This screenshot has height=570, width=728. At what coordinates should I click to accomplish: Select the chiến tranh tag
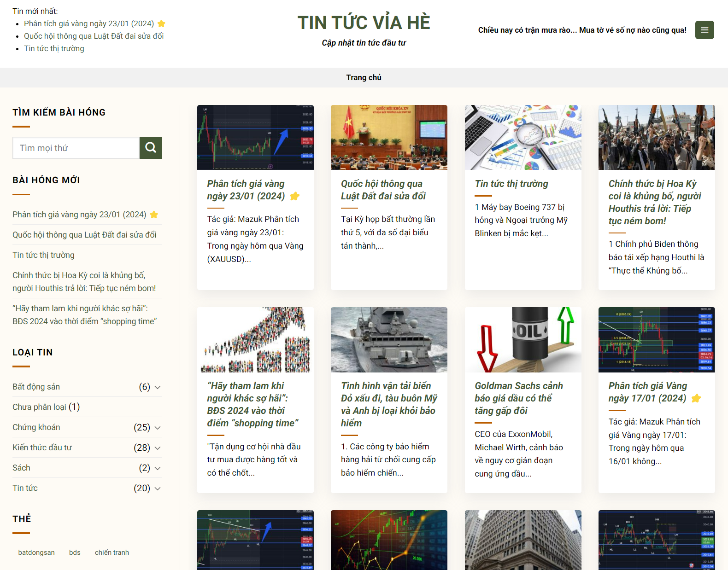point(112,553)
